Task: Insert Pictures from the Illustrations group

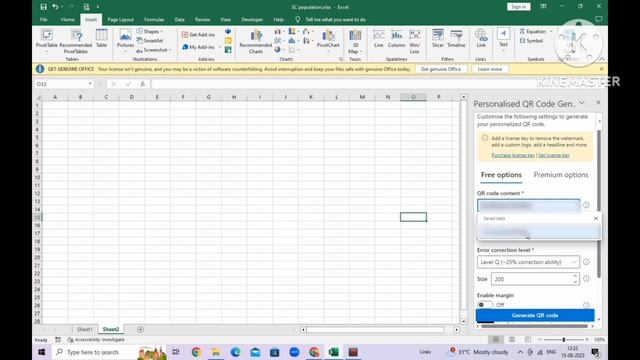Action: 125,39
